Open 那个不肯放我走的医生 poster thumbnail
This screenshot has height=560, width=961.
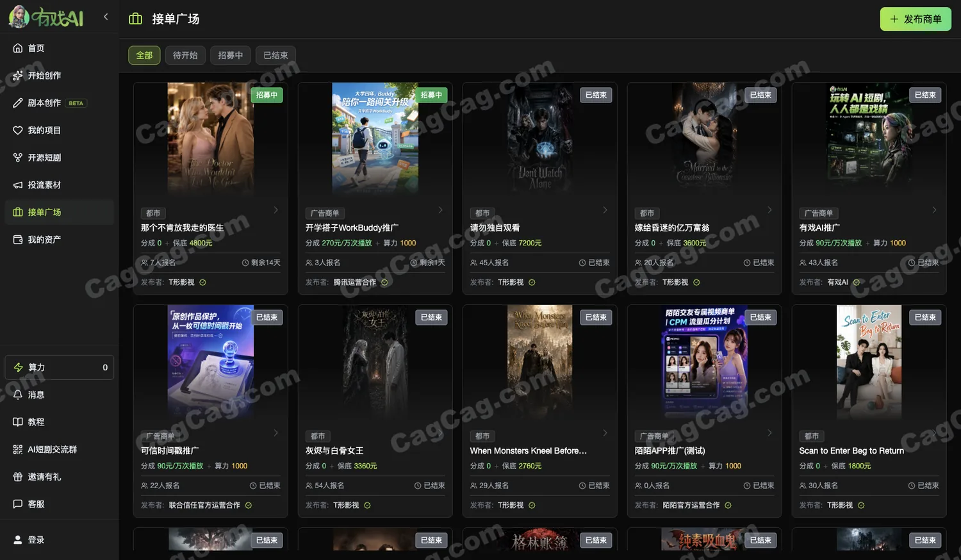pyautogui.click(x=211, y=138)
